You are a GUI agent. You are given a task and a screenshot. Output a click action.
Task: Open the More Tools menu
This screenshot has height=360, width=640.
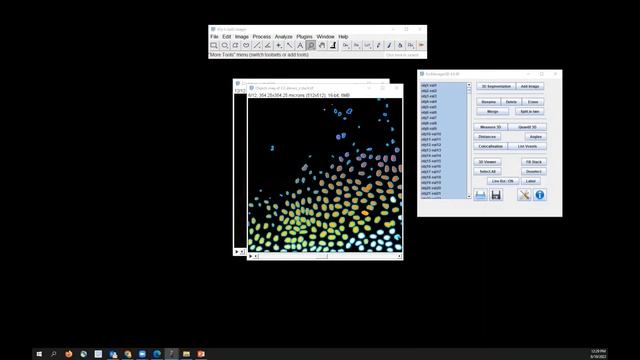coord(421,46)
